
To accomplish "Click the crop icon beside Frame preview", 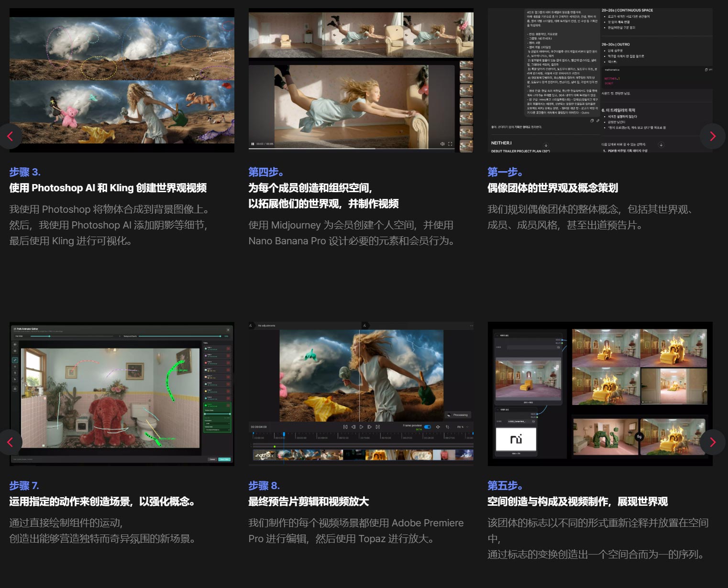I will point(448,427).
